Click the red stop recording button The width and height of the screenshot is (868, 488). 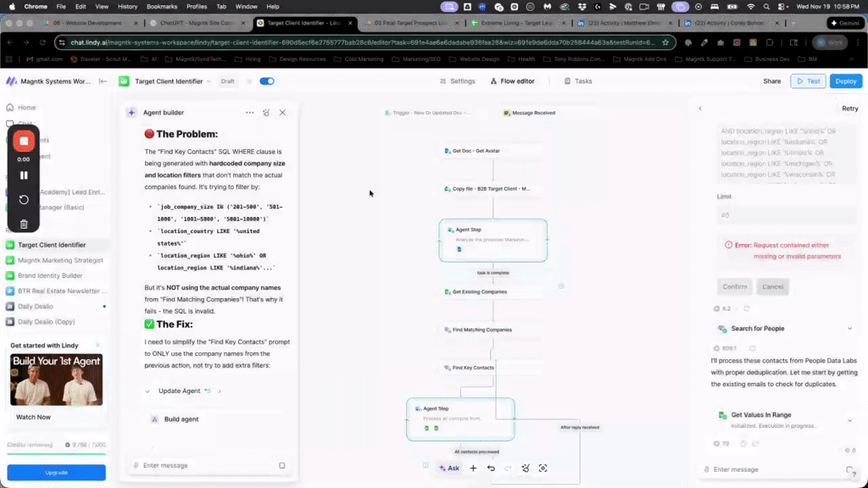pyautogui.click(x=24, y=141)
